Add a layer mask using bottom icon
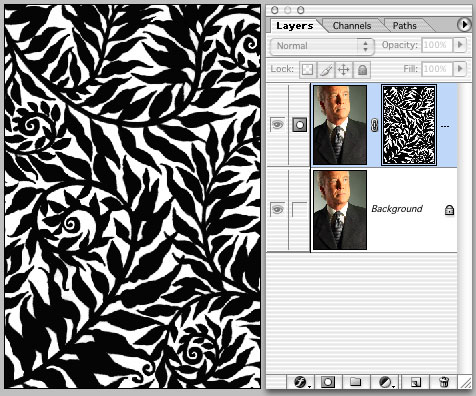 327,382
